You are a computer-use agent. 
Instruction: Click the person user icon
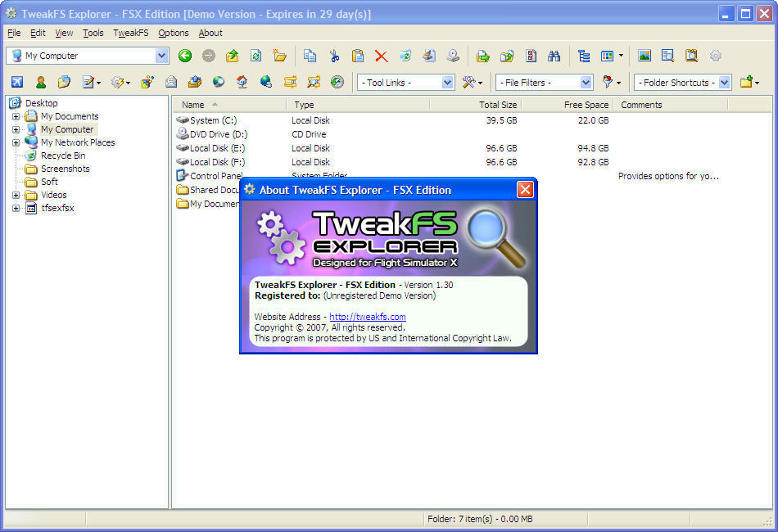click(x=41, y=82)
